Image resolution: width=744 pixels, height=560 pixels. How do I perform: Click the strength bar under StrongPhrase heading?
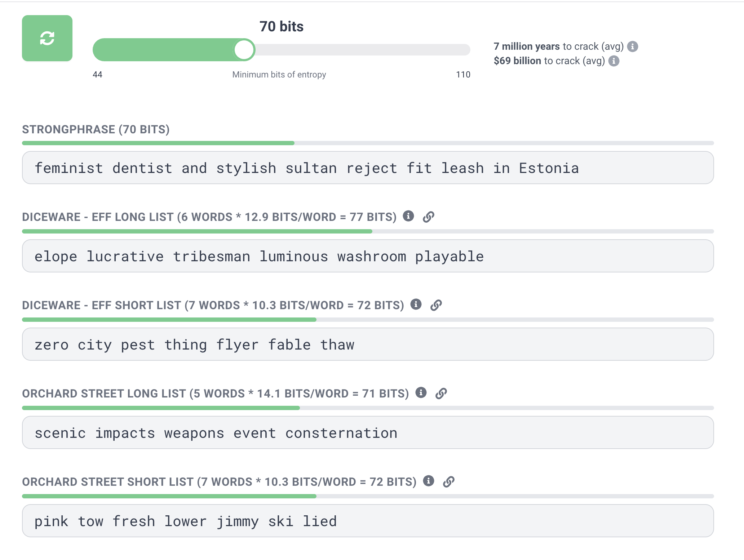coord(368,143)
